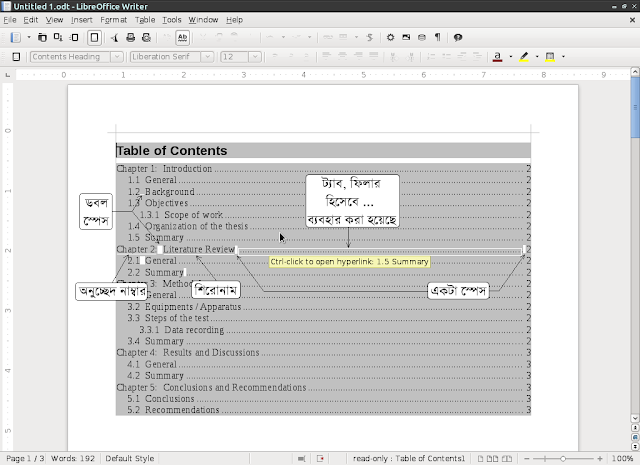
Task: Select two-page side-by-side view icon
Action: [x=492, y=458]
